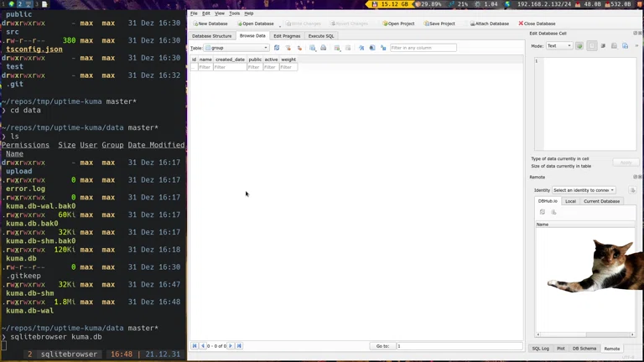Click Close Database toolbar button

(537, 23)
